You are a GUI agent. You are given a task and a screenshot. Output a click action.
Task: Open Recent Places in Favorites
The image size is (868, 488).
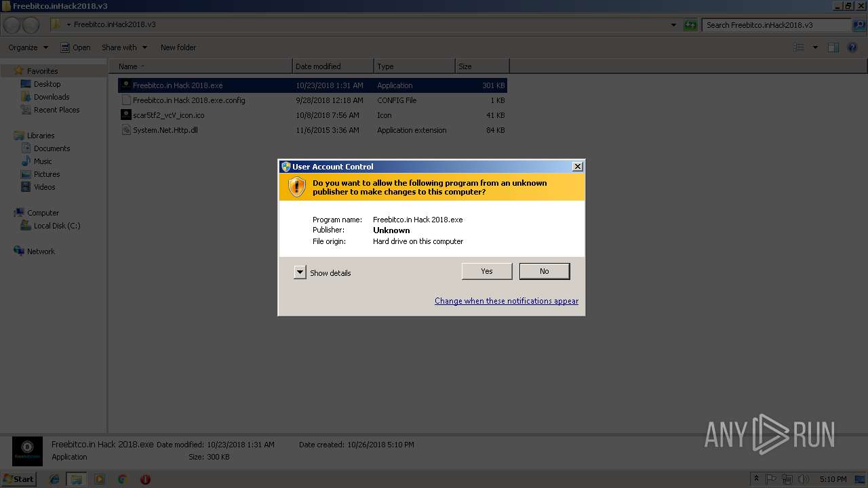[56, 110]
